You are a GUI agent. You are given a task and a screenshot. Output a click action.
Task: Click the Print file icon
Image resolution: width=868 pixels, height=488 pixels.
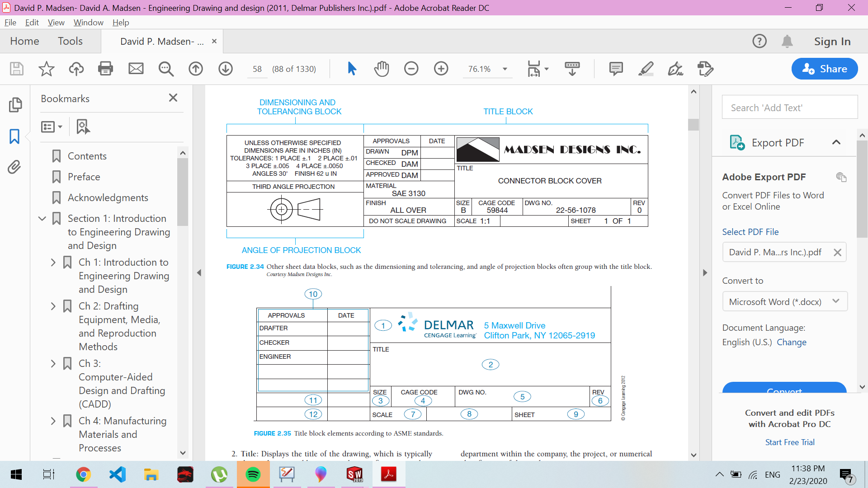click(x=105, y=69)
